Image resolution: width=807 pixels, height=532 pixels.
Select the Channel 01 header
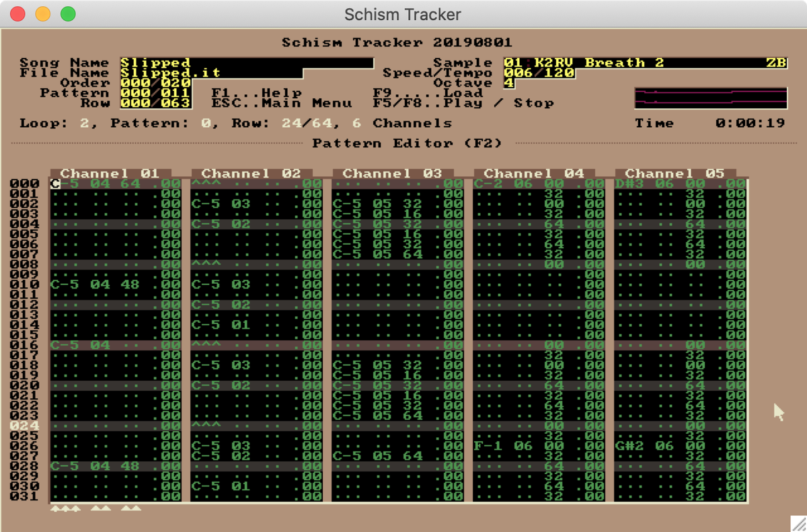pos(111,174)
